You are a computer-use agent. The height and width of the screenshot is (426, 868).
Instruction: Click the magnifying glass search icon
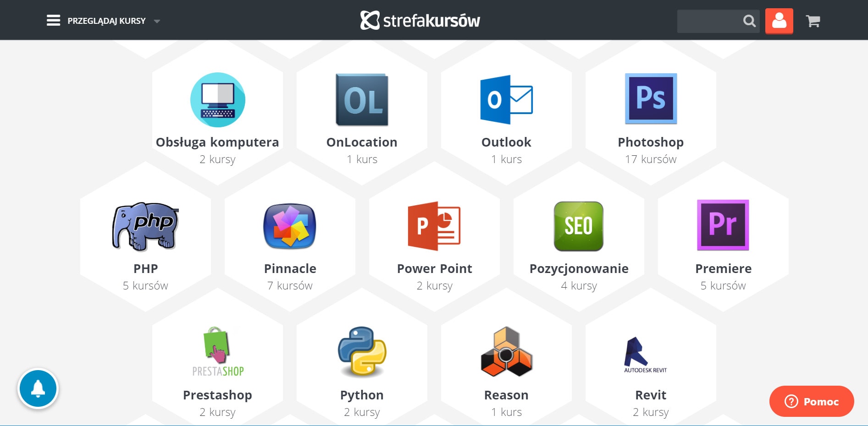tap(749, 21)
